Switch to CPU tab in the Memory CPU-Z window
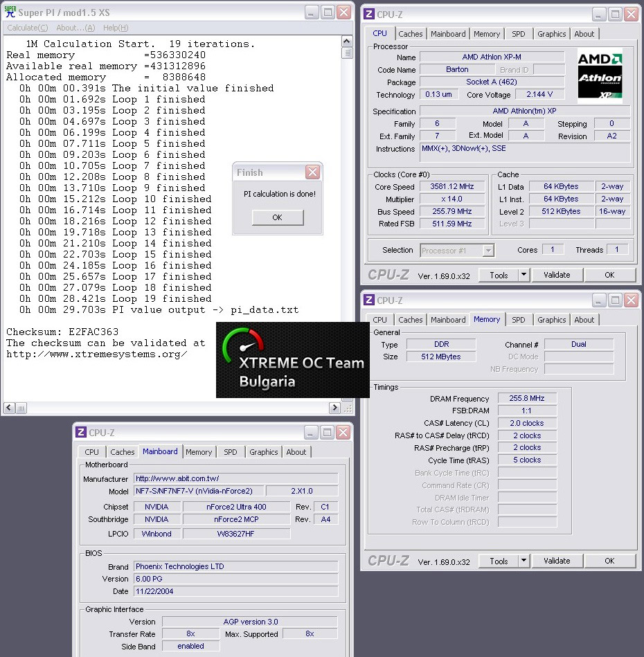 (x=379, y=320)
